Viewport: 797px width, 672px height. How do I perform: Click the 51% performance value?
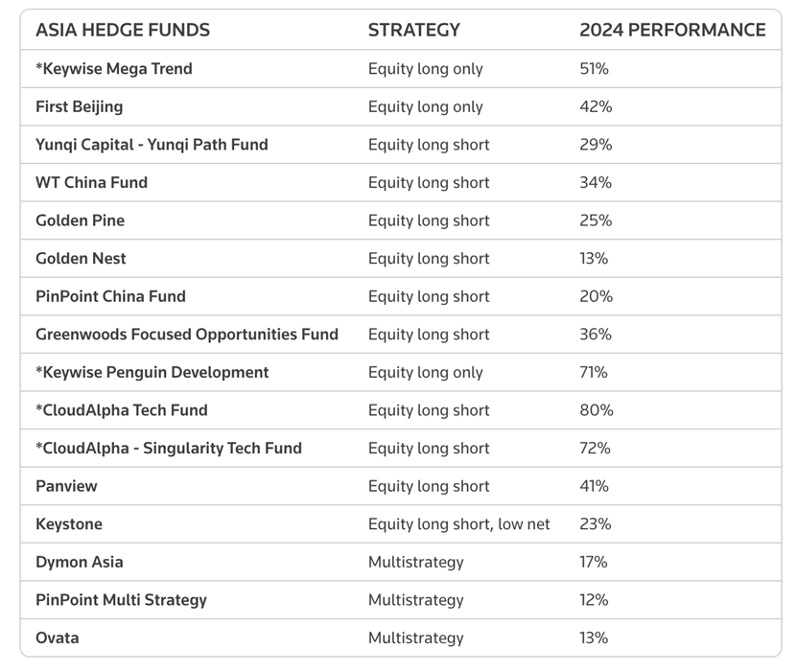coord(594,69)
